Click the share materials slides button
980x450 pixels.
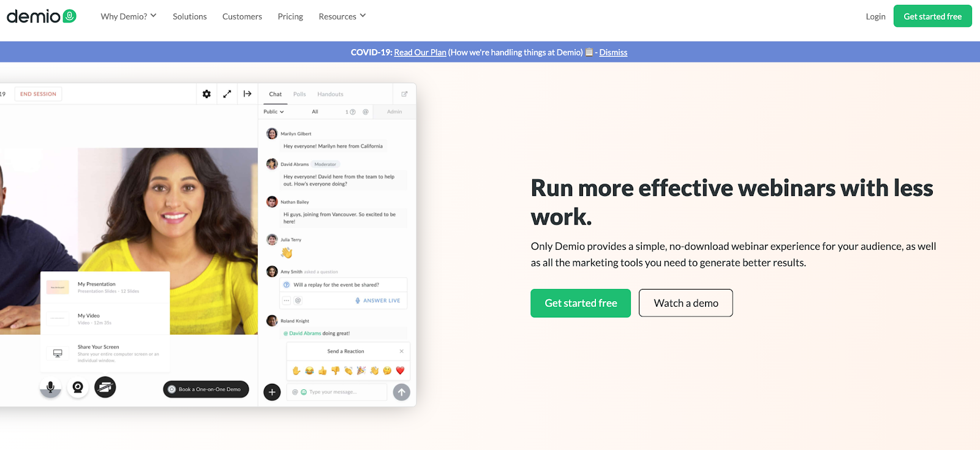tap(105, 387)
